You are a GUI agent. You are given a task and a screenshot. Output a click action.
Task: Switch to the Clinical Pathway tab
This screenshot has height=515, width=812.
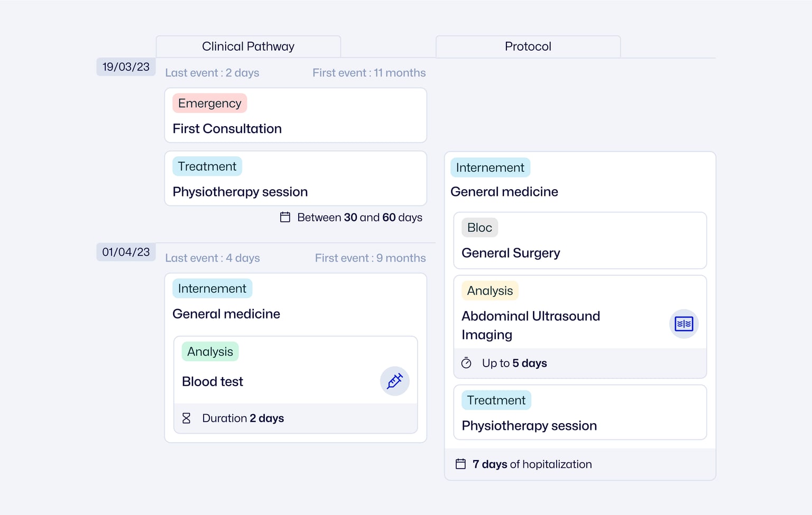(x=248, y=46)
